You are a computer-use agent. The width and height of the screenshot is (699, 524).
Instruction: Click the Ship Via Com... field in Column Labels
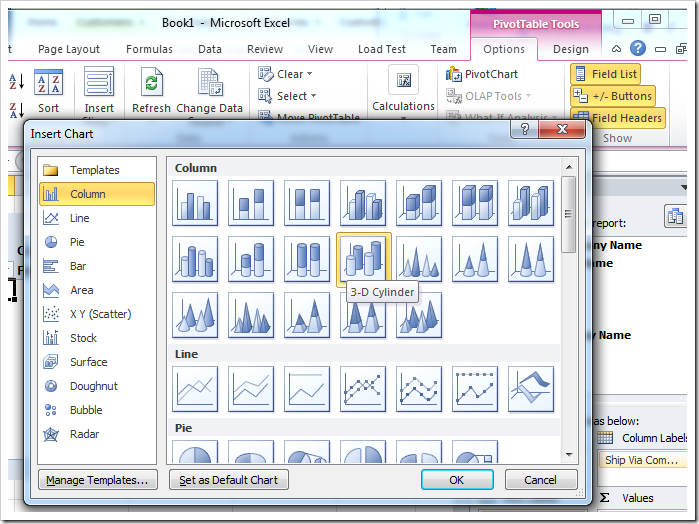641,460
